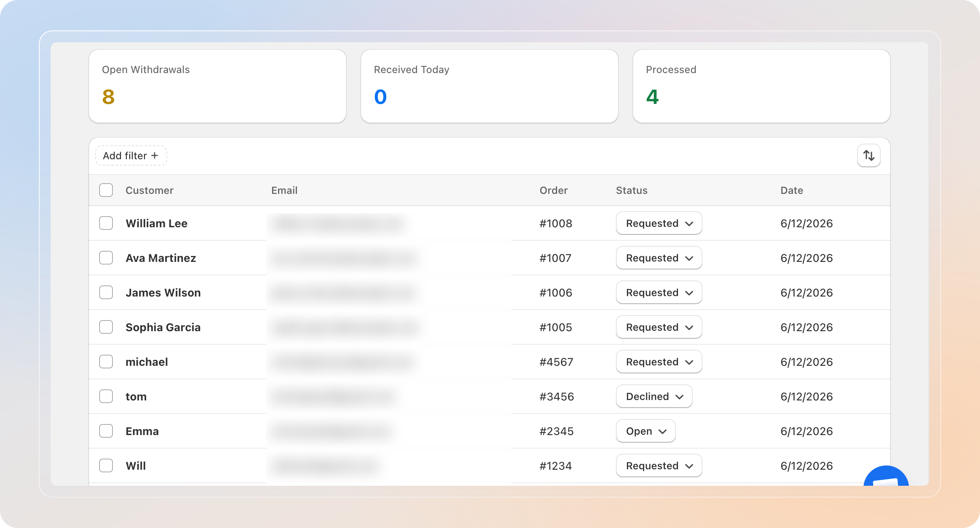Expand Requested status for James Wilson
The image size is (980, 528).
coord(659,293)
